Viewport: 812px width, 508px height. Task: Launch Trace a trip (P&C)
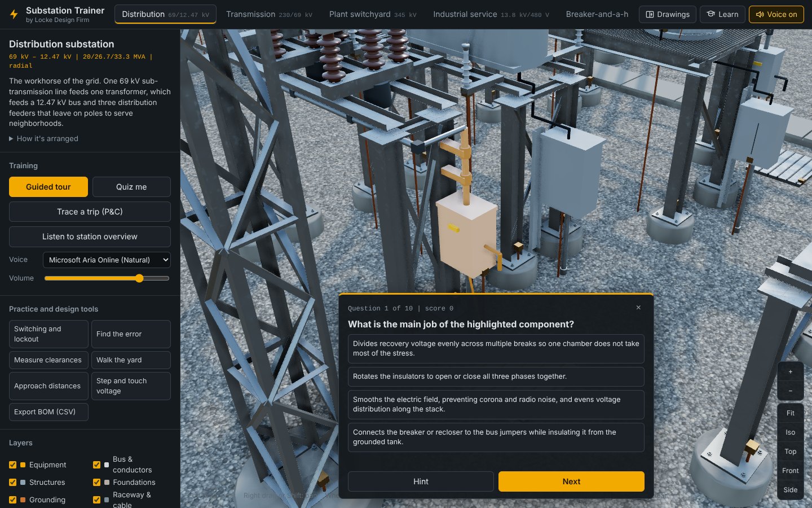pos(90,212)
